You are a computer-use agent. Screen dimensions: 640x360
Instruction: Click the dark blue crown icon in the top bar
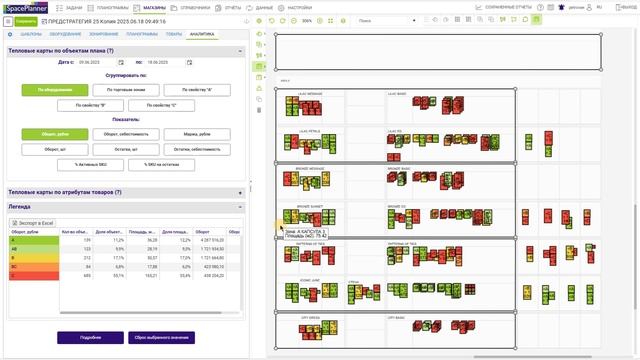click(x=562, y=7)
